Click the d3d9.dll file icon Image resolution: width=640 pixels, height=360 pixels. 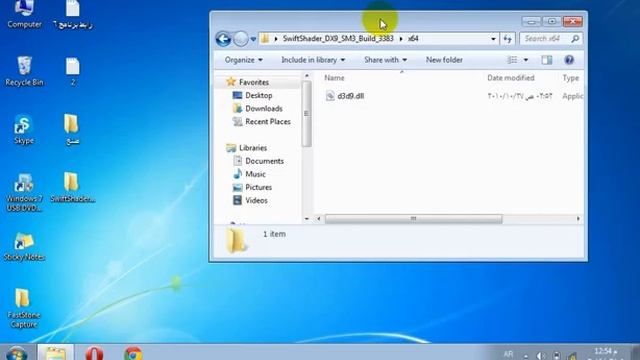[x=330, y=96]
